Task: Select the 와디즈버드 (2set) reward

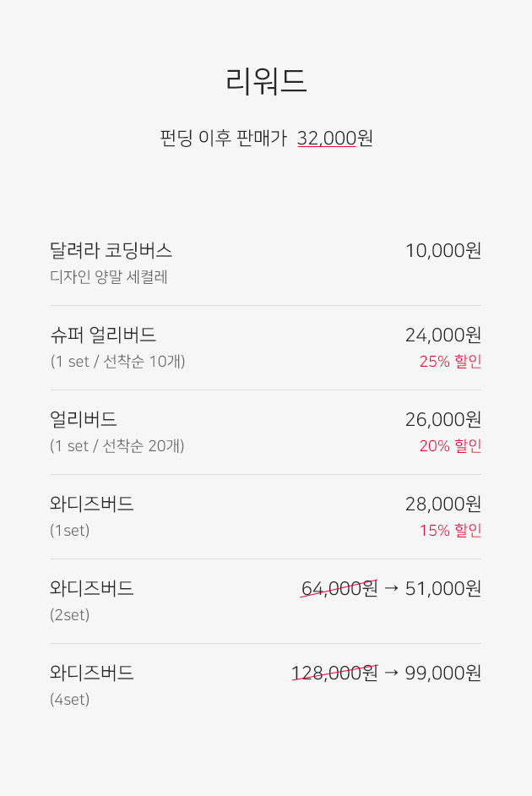Action: 91,588
